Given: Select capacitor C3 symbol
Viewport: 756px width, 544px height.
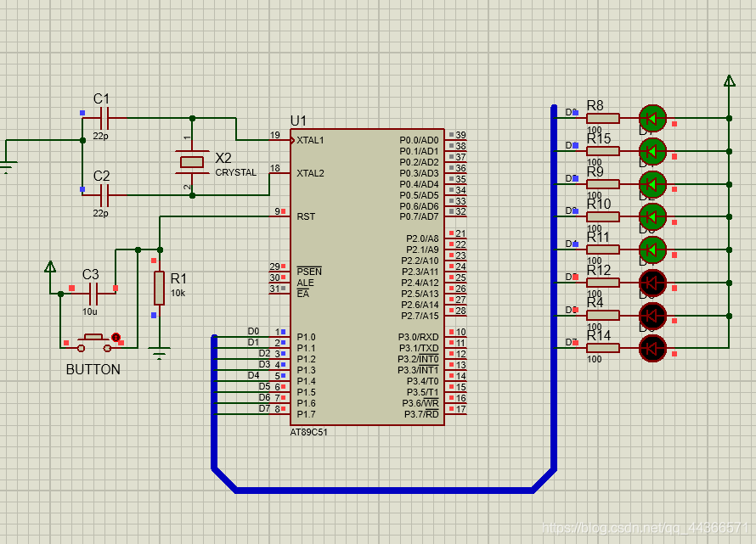Looking at the screenshot, I should pos(93,294).
